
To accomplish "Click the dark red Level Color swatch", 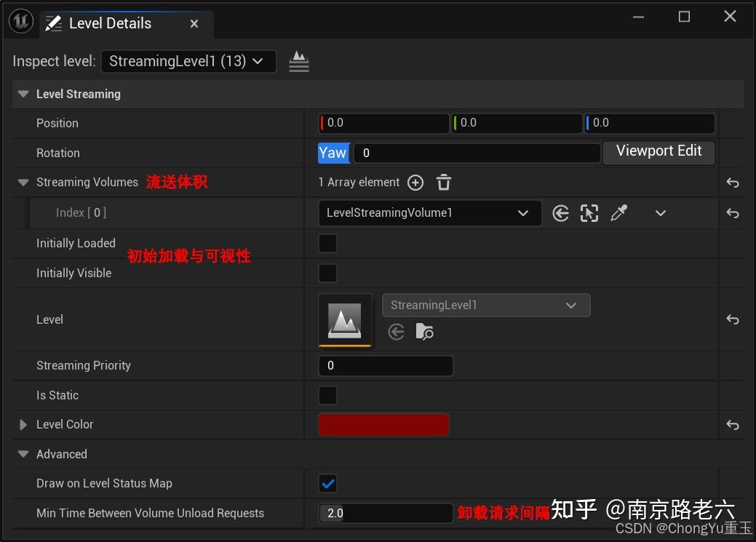I will 383,424.
